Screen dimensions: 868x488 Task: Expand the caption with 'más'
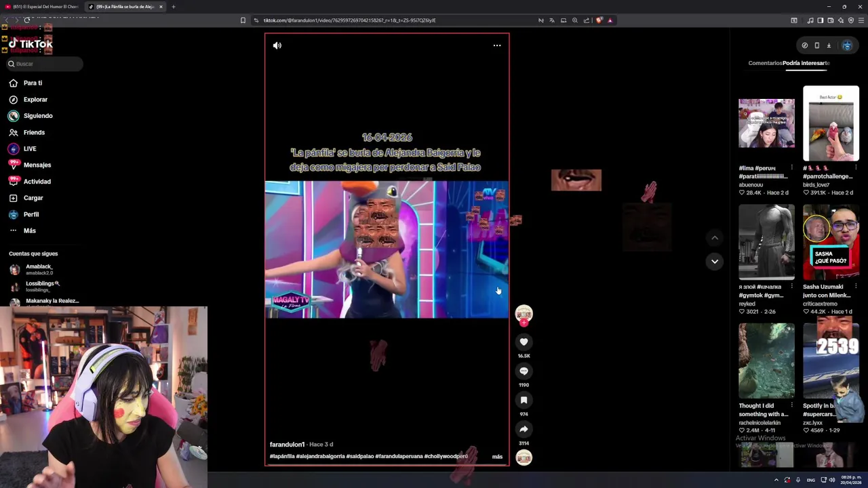pos(497,457)
